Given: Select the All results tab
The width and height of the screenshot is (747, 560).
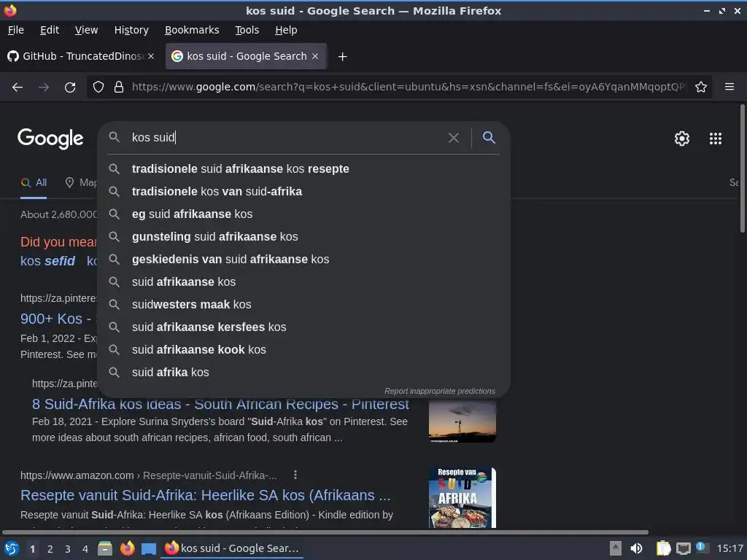Looking at the screenshot, I should click(x=34, y=182).
